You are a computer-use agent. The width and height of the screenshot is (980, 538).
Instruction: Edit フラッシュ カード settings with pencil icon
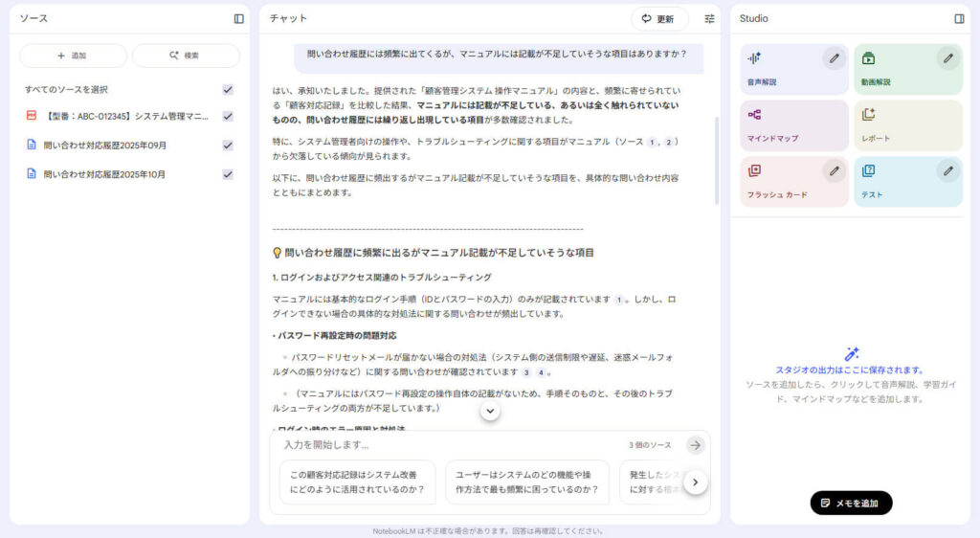click(x=835, y=171)
